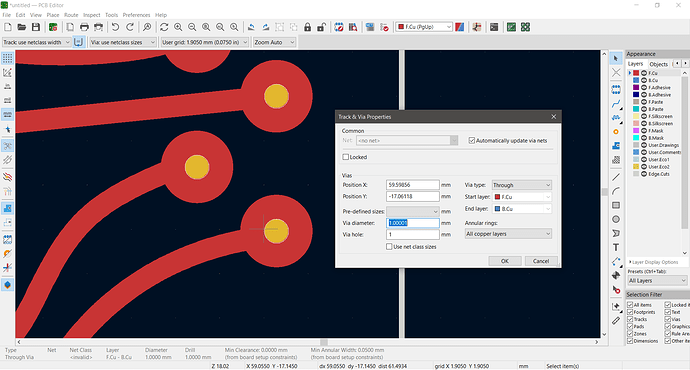Toggle Tracks in Selection Filter
This screenshot has height=370, width=690.
click(630, 319)
